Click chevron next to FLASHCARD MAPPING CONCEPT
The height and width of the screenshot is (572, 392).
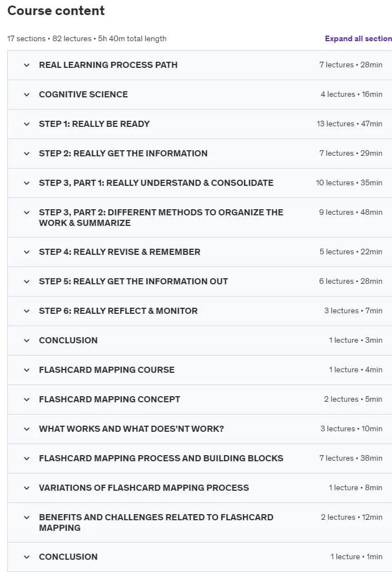click(27, 400)
